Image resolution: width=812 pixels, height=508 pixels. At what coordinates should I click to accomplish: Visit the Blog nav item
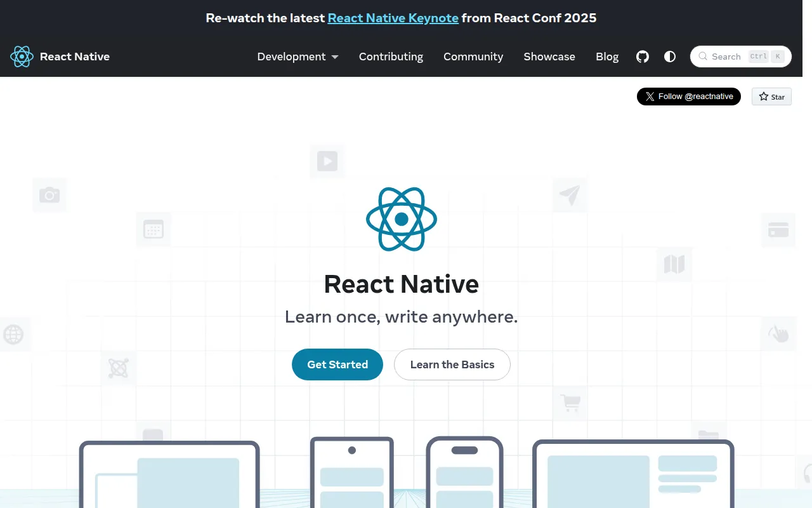(x=607, y=57)
